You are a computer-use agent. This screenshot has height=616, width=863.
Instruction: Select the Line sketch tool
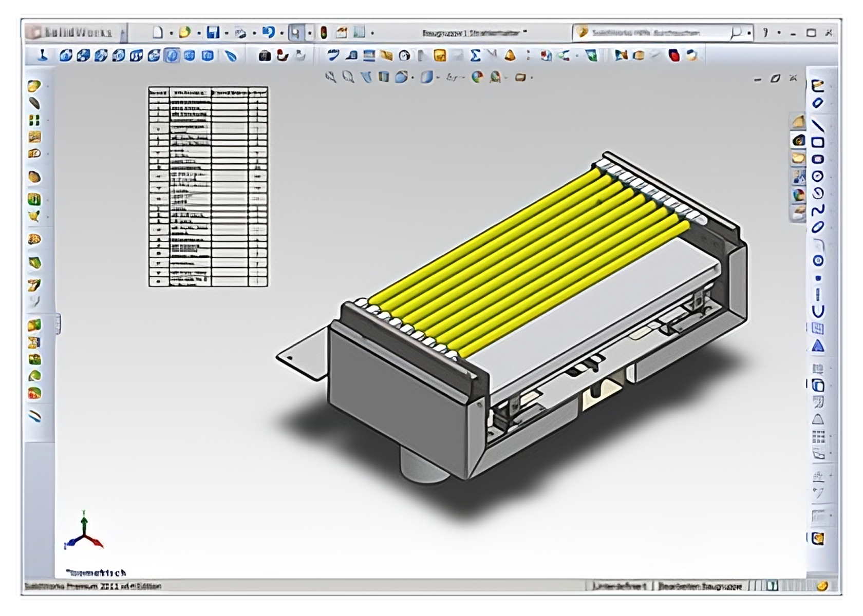click(x=817, y=125)
